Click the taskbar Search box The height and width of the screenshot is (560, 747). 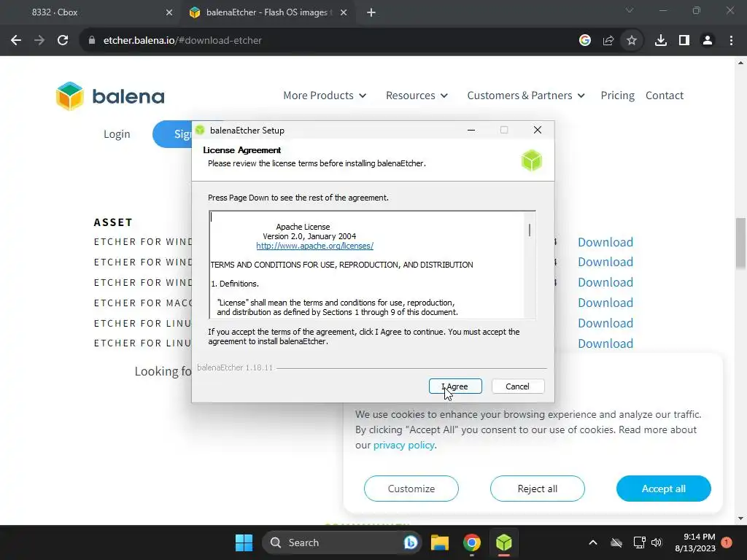tap(342, 542)
